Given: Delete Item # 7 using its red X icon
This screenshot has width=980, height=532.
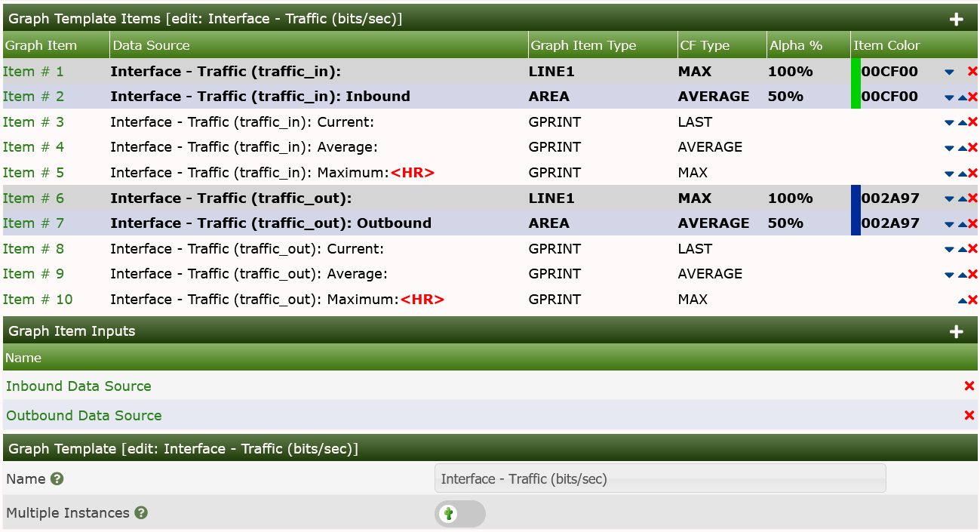Looking at the screenshot, I should pyautogui.click(x=972, y=223).
